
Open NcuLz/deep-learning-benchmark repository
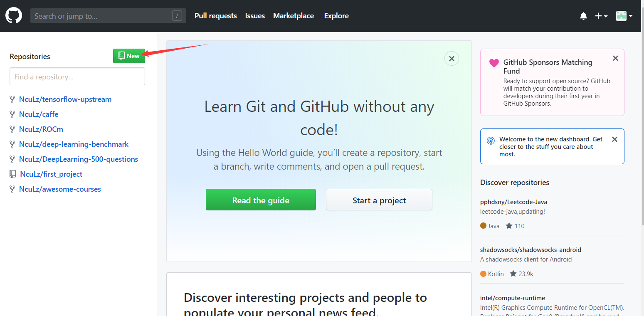pos(74,144)
